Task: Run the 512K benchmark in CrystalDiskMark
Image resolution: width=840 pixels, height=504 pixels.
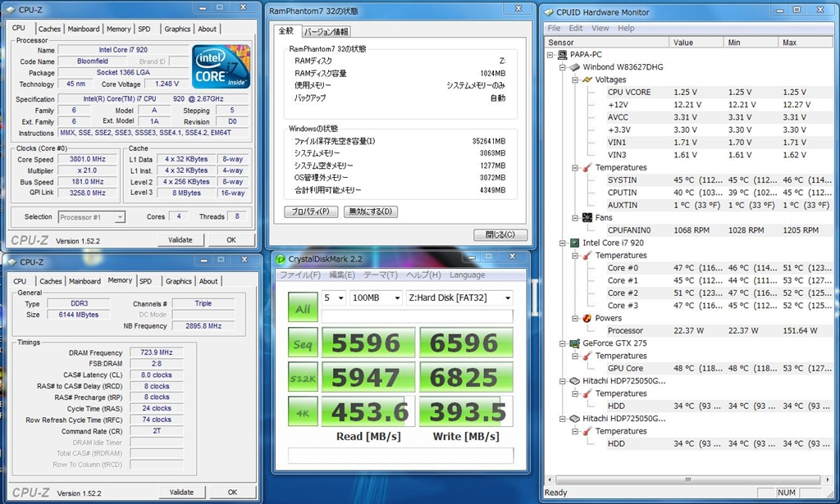Action: [303, 378]
